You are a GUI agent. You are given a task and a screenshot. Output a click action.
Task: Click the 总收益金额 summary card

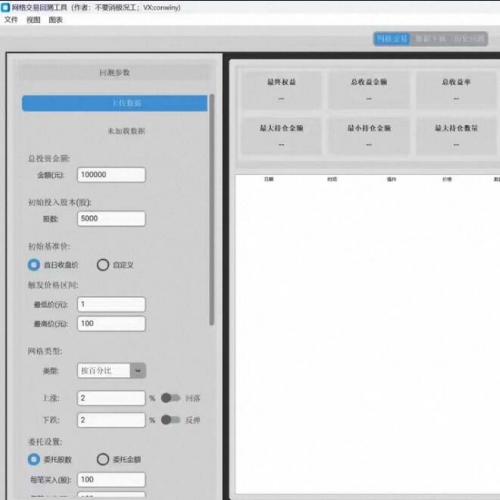(x=369, y=90)
